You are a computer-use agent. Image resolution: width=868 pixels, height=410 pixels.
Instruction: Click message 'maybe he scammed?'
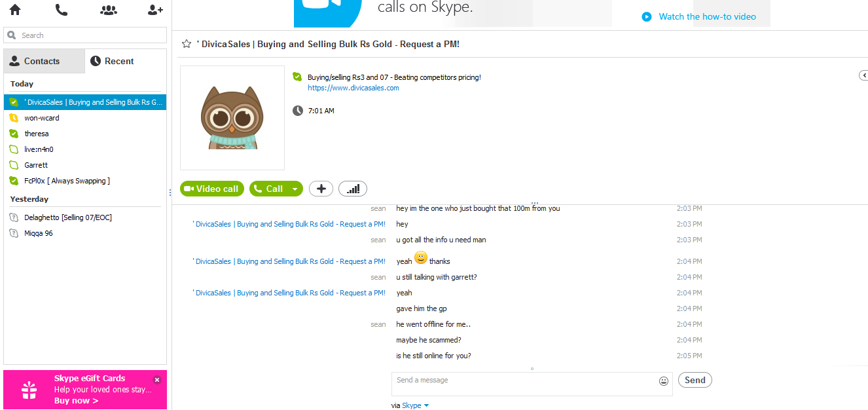click(x=429, y=340)
